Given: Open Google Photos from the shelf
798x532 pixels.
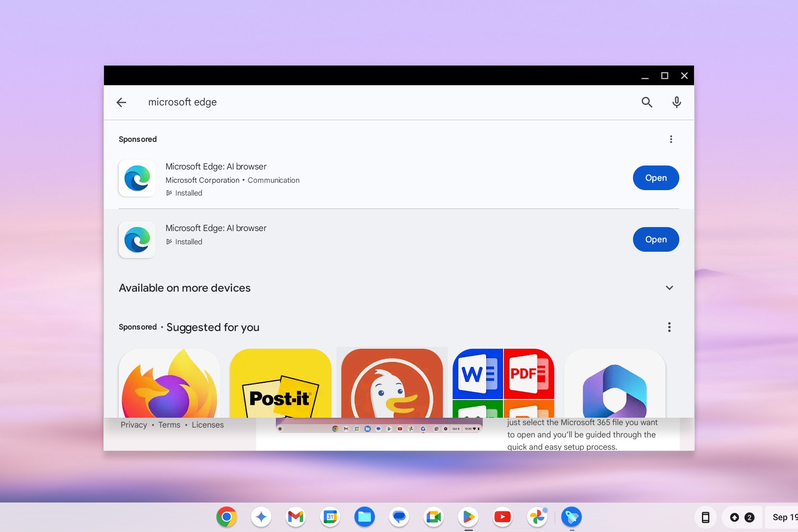Looking at the screenshot, I should pos(537,517).
